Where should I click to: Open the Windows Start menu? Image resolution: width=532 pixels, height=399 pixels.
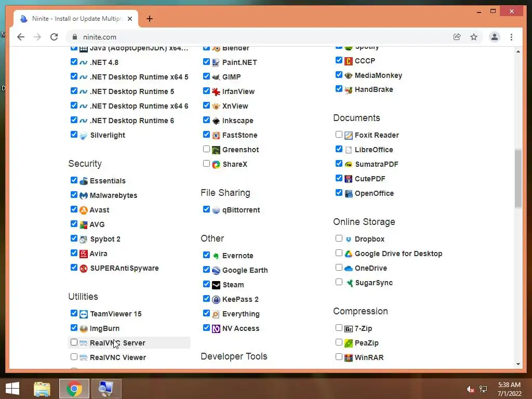[12, 389]
